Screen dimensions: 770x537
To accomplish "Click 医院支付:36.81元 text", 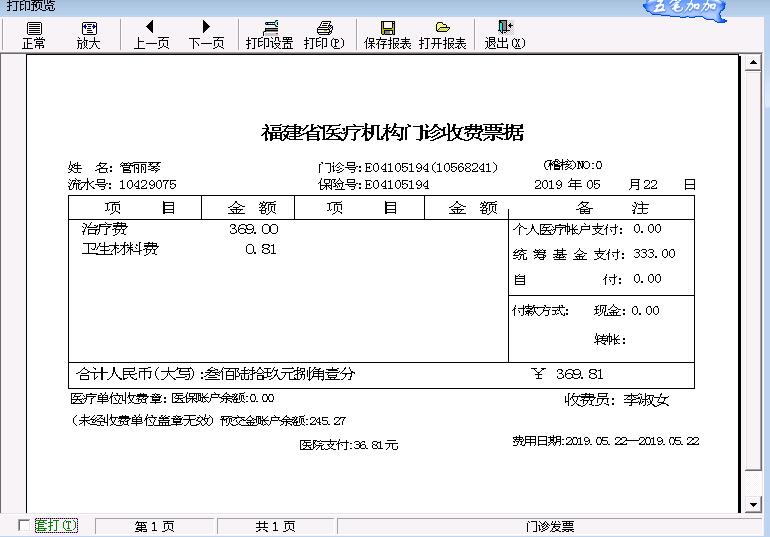I will click(x=349, y=445).
